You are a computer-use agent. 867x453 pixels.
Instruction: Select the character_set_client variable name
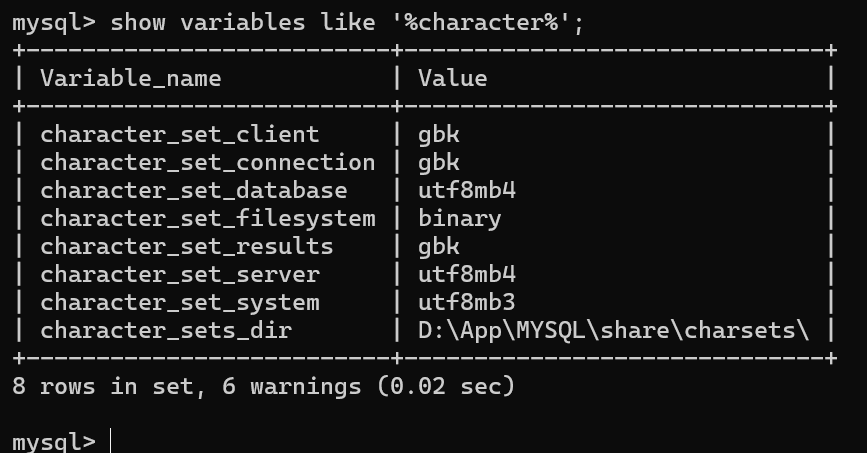click(x=180, y=134)
